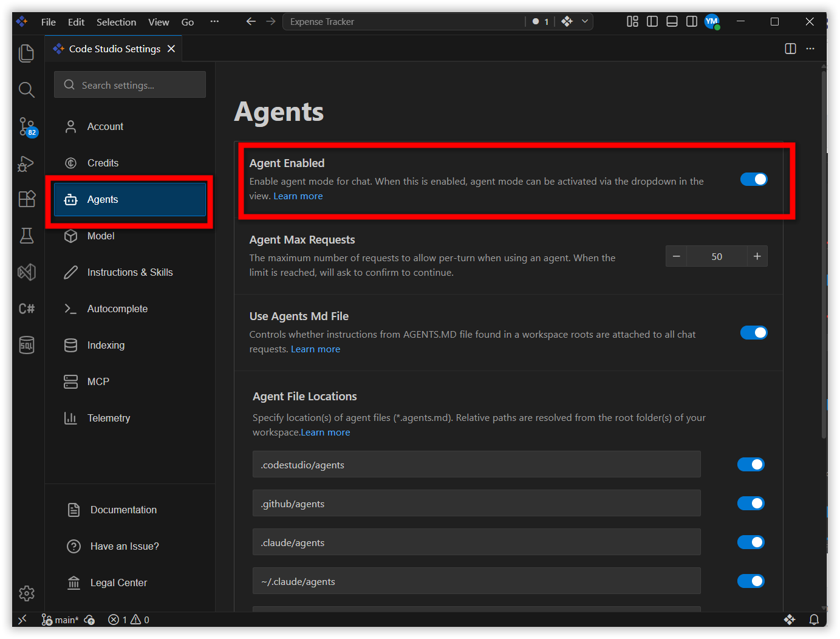Open the Explorer view in activity bar
This screenshot has width=840, height=639.
coord(27,53)
